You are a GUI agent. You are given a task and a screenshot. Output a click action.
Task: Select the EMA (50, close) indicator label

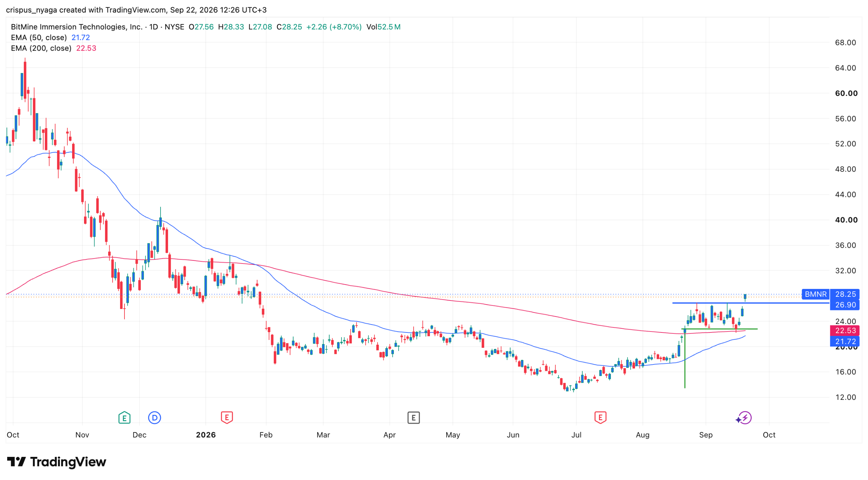(39, 37)
